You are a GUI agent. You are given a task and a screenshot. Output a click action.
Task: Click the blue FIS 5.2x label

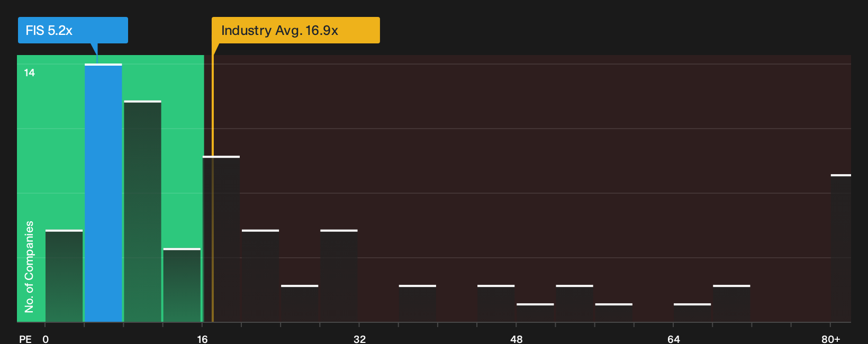click(73, 30)
